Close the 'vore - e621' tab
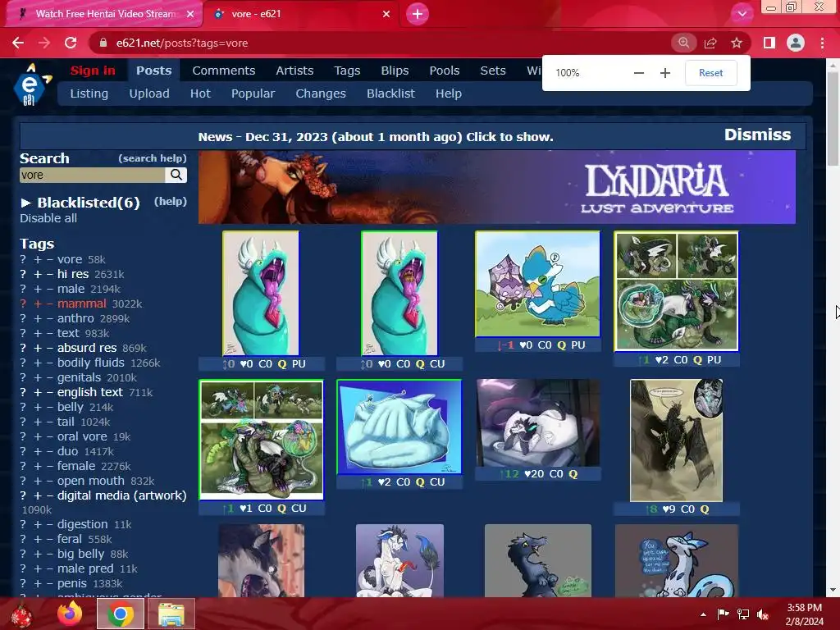This screenshot has width=840, height=630. pos(386,14)
